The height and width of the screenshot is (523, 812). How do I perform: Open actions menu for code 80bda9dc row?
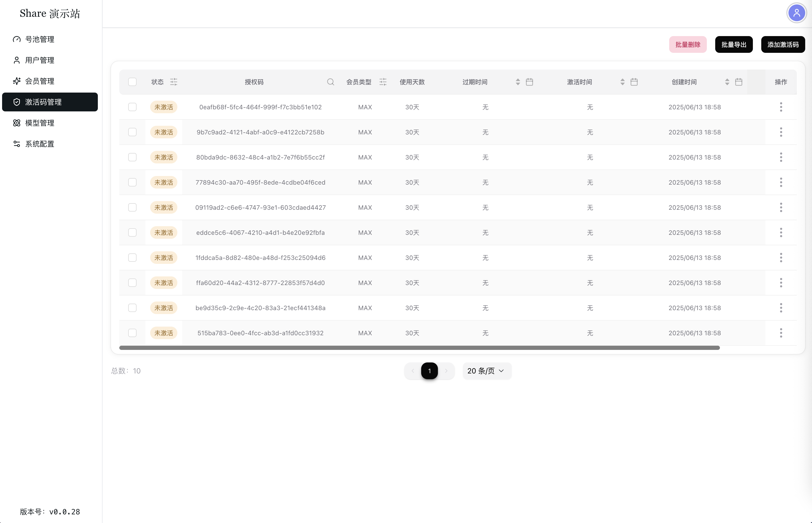click(x=781, y=157)
